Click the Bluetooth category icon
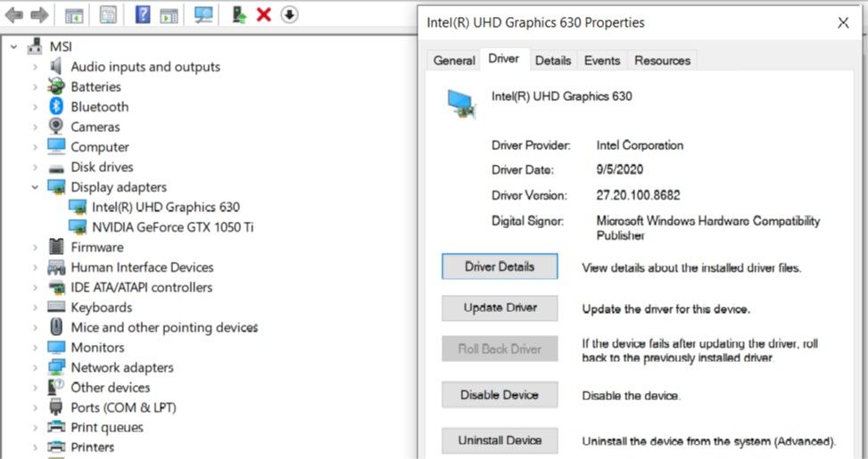The width and height of the screenshot is (868, 459). pos(56,106)
